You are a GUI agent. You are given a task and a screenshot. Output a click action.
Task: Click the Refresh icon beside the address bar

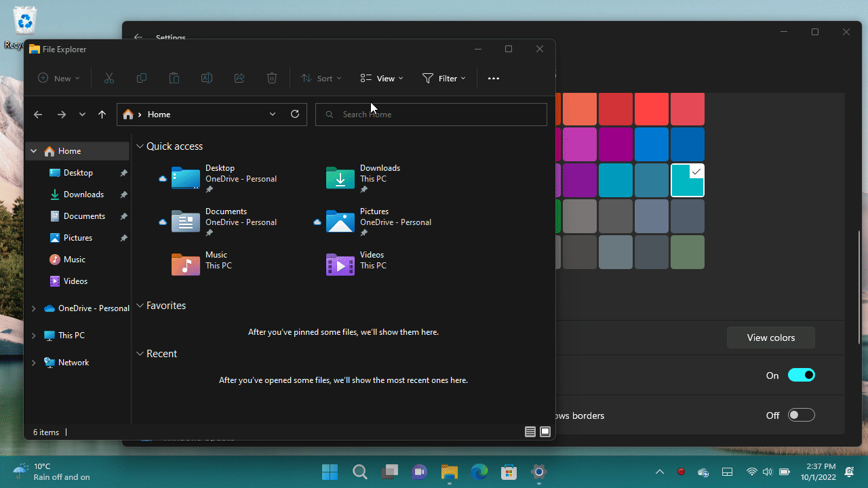295,114
